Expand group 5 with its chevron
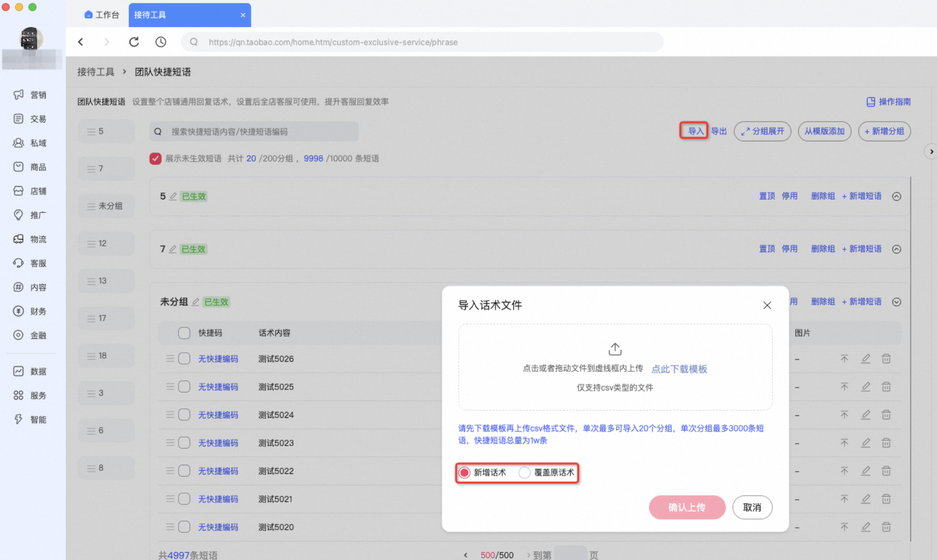The image size is (937, 560). pos(896,196)
